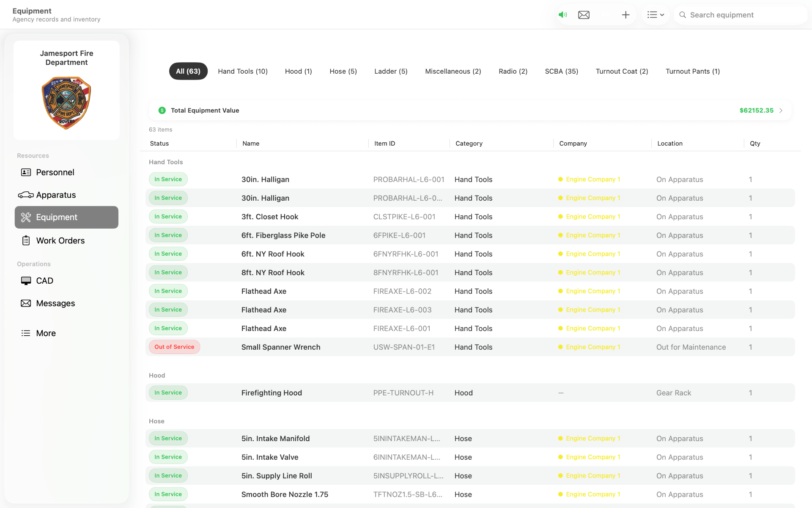The width and height of the screenshot is (812, 508).
Task: Open the envelope mail icon in top bar
Action: click(x=584, y=15)
